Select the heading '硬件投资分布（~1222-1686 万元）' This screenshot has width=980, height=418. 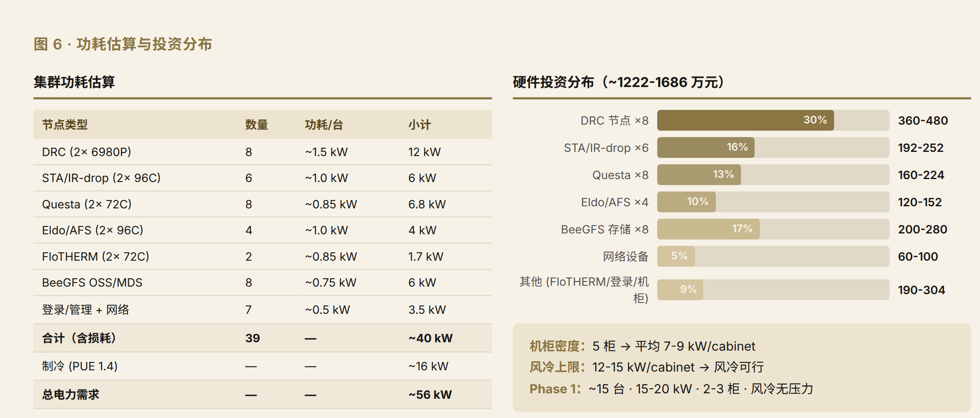click(619, 82)
